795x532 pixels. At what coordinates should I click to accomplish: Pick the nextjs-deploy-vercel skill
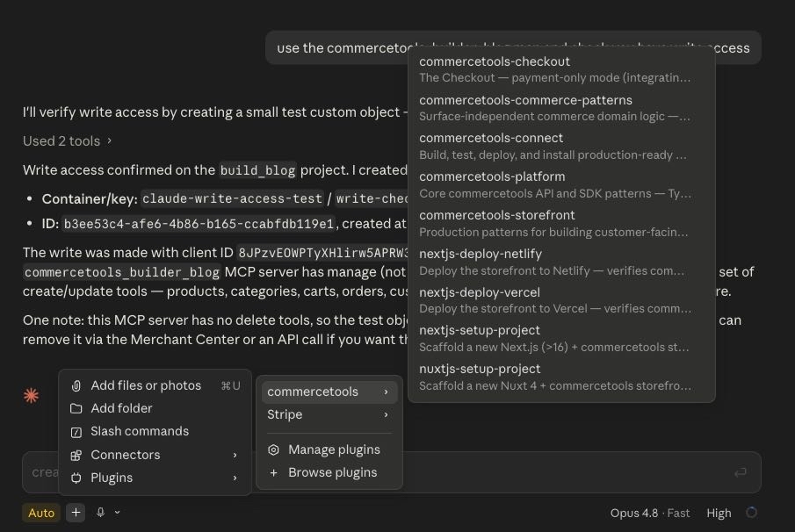click(x=561, y=300)
